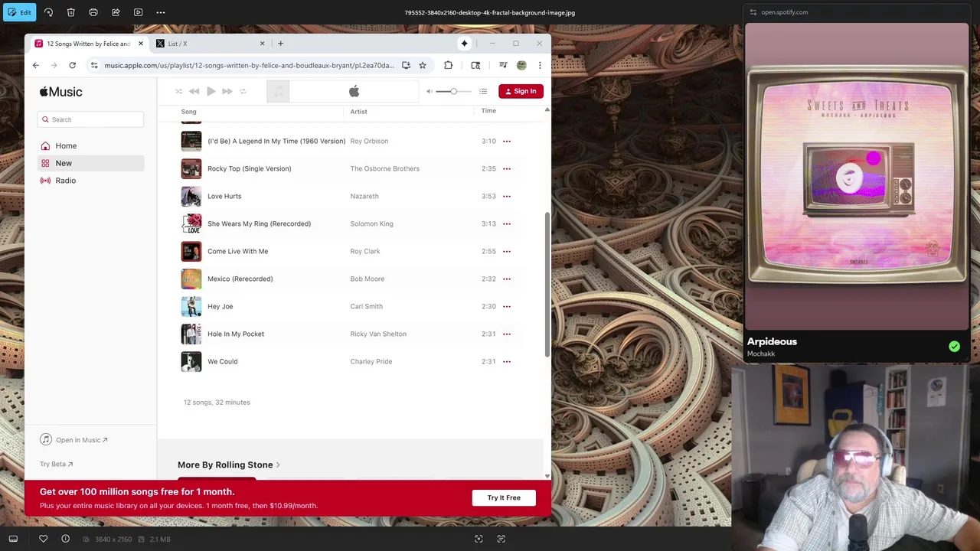This screenshot has height=551, width=980.
Task: Toggle repeat in the Apple Music player
Action: click(x=243, y=91)
